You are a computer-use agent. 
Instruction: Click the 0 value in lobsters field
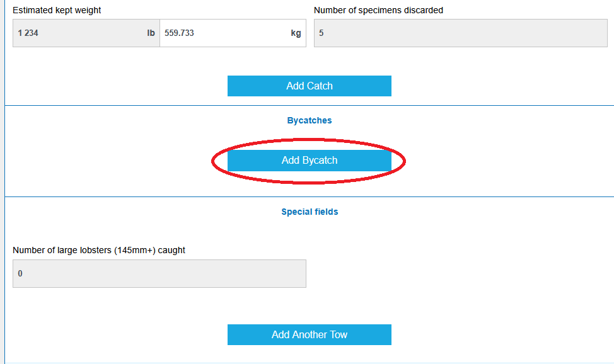pyautogui.click(x=20, y=274)
